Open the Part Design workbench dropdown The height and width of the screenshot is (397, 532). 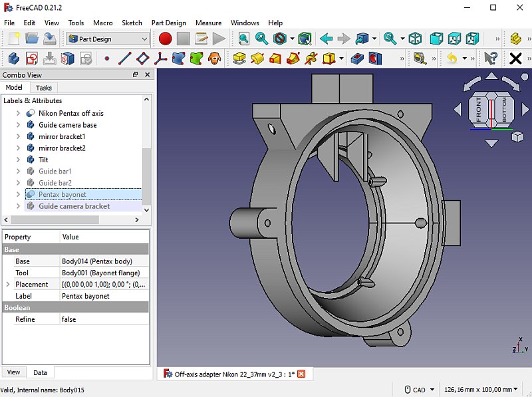(108, 39)
